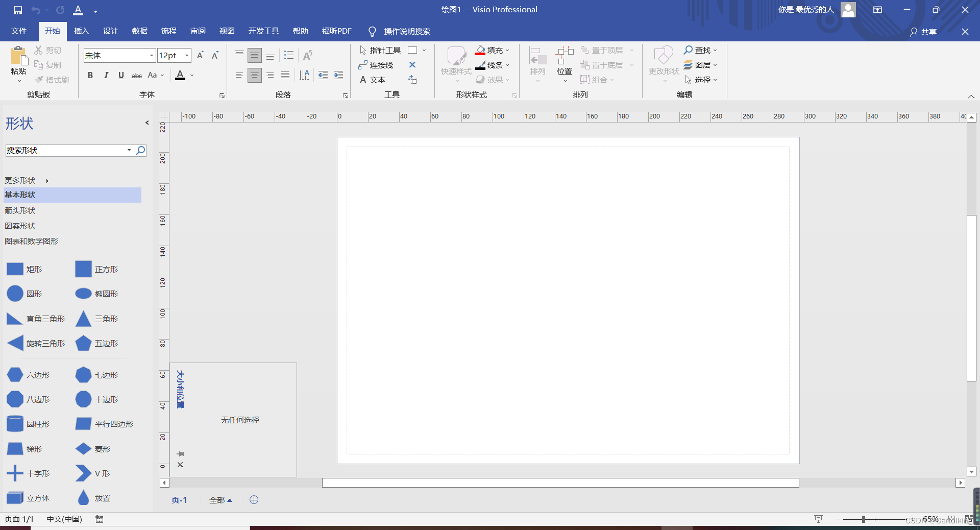Add a new page with plus icon
This screenshot has height=530, width=980.
[254, 500]
